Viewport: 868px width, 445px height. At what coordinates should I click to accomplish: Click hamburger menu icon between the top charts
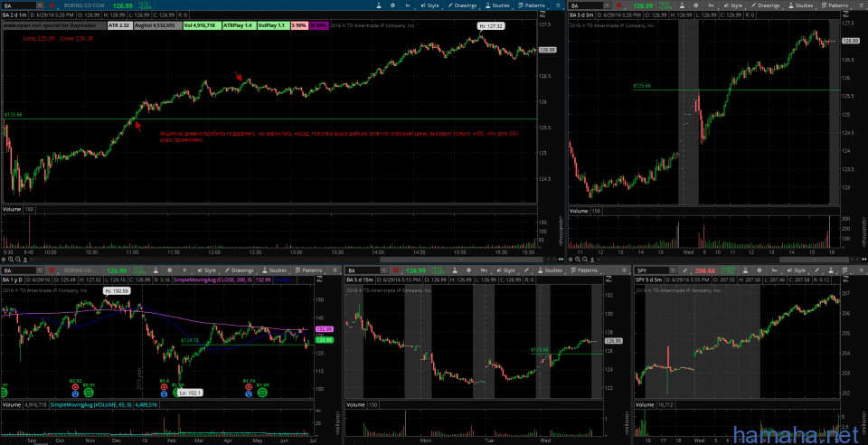click(558, 5)
